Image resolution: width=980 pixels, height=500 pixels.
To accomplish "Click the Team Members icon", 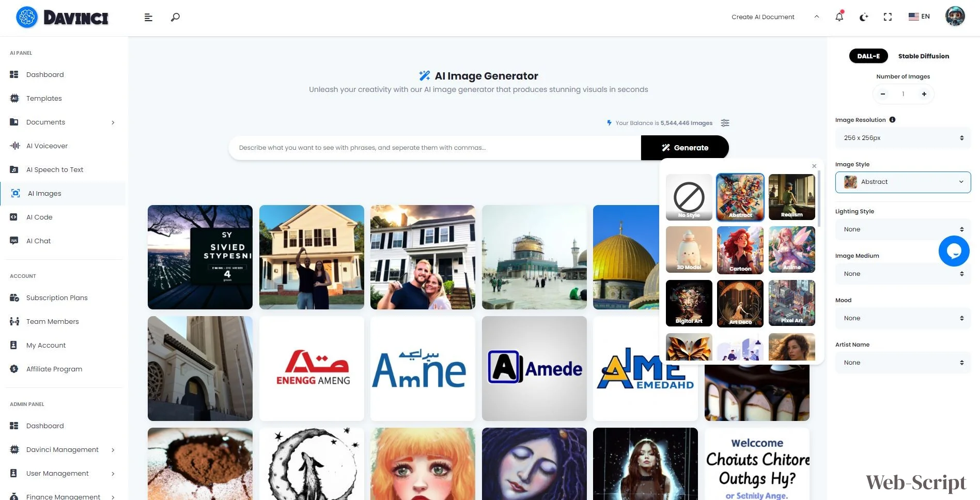I will pos(14,321).
